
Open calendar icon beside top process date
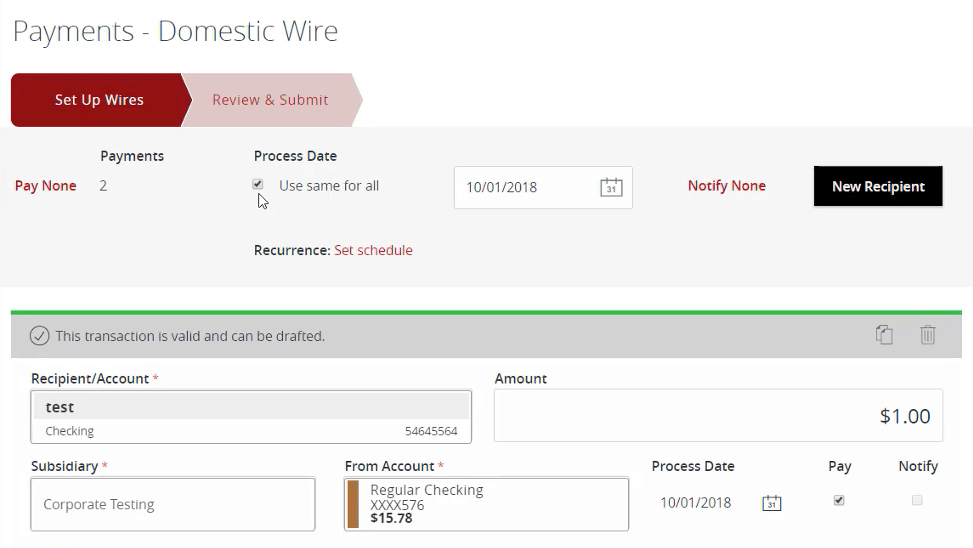[611, 187]
